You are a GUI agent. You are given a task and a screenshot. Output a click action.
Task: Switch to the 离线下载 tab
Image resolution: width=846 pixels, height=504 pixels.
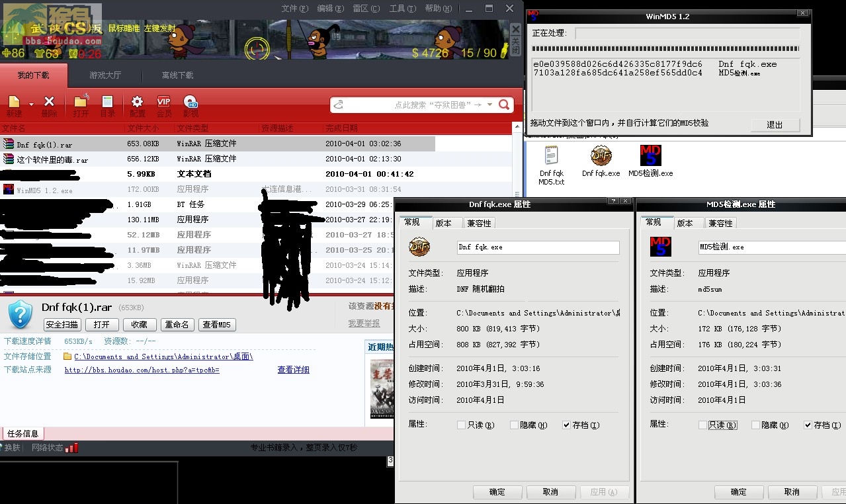[x=178, y=75]
